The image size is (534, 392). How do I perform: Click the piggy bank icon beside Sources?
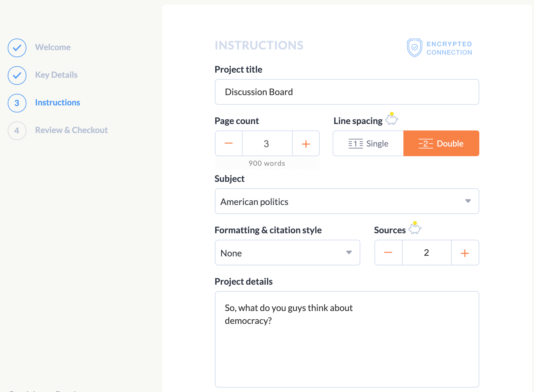(415, 228)
